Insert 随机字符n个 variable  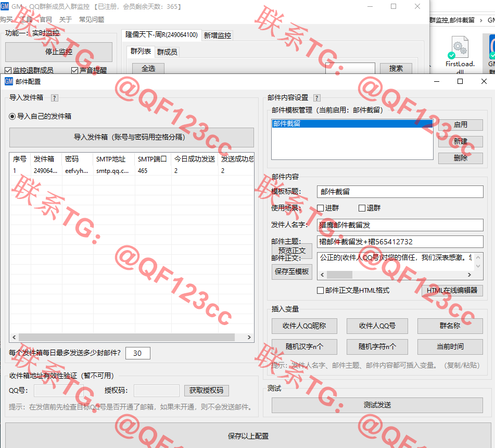coord(377,346)
